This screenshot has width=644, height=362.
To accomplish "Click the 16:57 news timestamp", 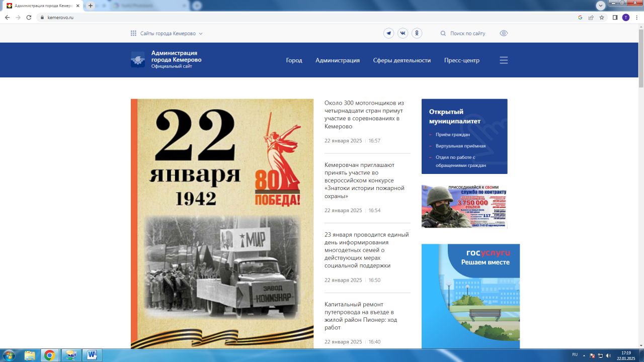I will 374,141.
